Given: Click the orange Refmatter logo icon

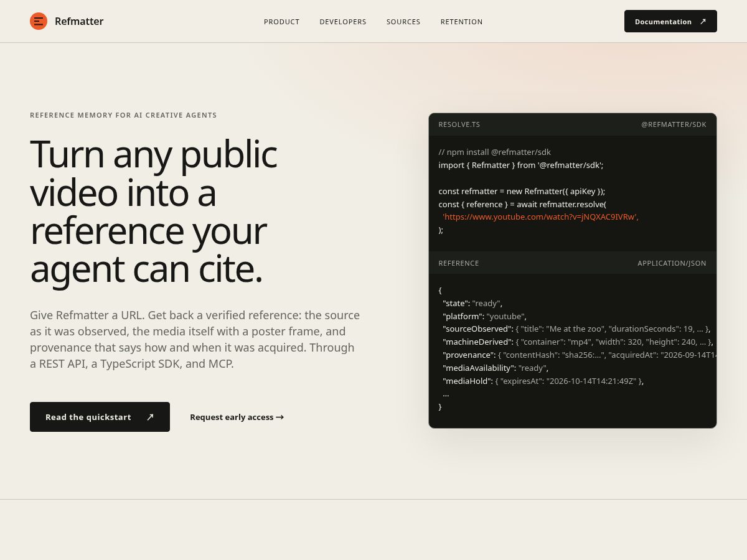Looking at the screenshot, I should pos(39,21).
